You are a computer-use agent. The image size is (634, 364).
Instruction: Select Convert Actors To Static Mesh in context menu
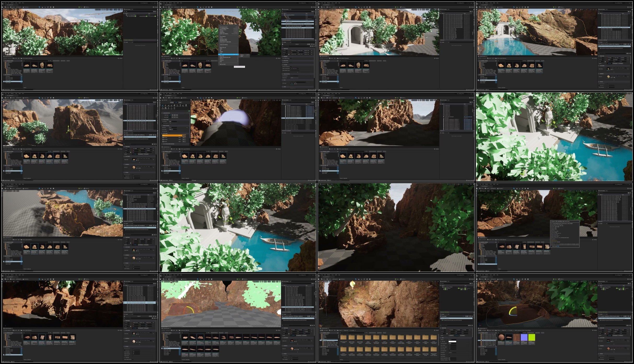click(x=225, y=42)
